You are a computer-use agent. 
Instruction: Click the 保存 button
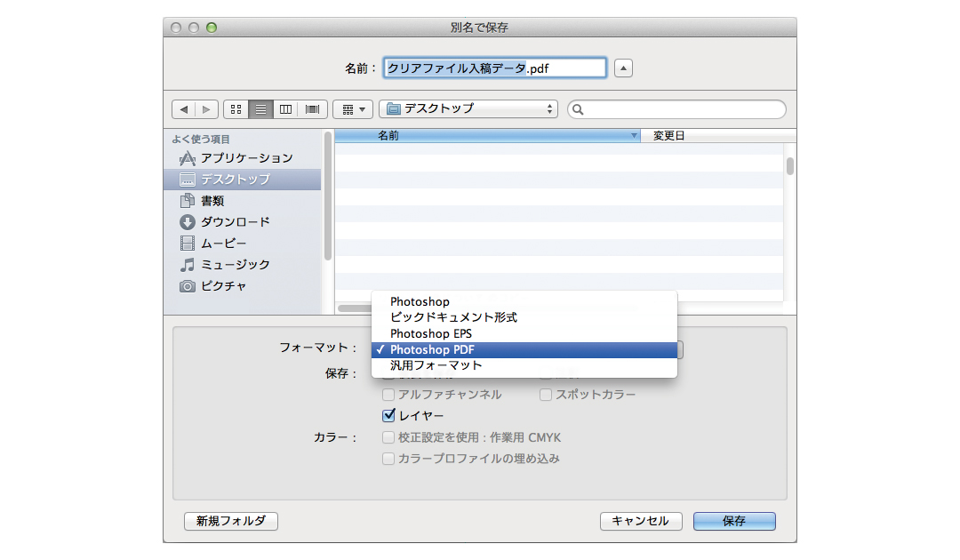coord(734,522)
